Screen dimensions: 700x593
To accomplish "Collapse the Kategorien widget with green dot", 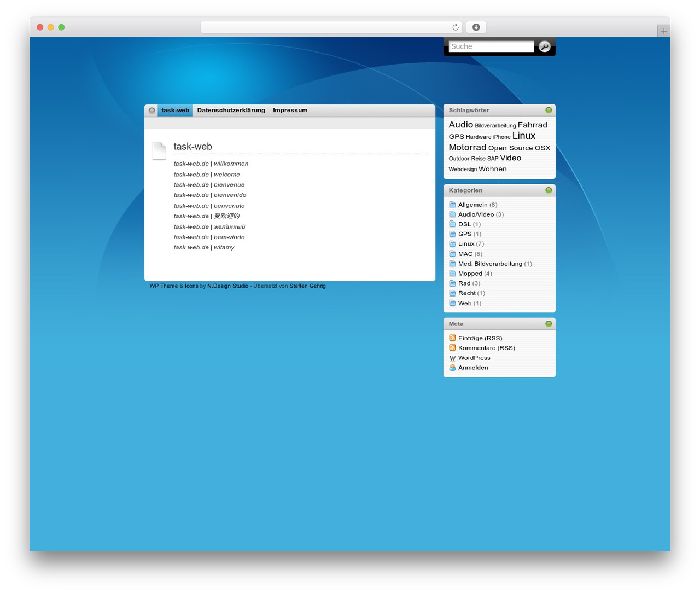I will pyautogui.click(x=549, y=190).
